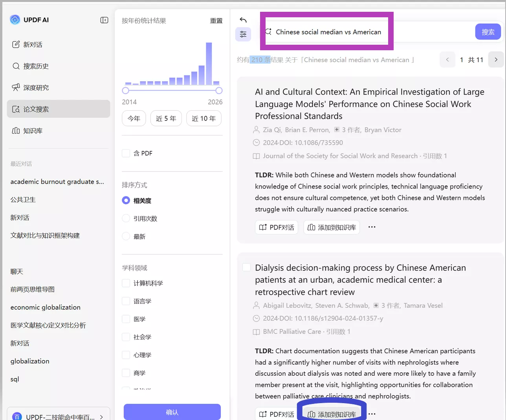Go to next results page arrow
506x420 pixels.
point(496,60)
